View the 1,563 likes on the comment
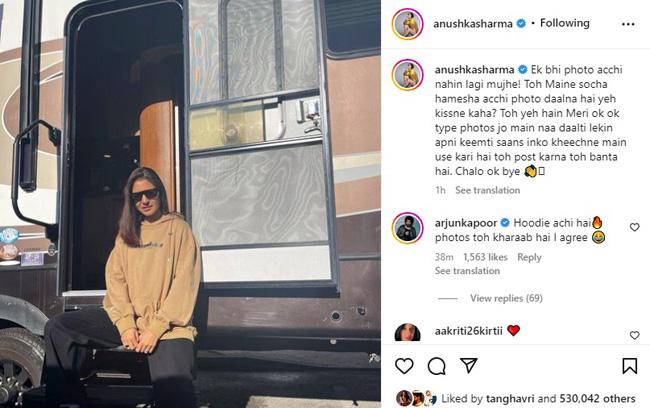This screenshot has height=408, width=650. click(485, 257)
